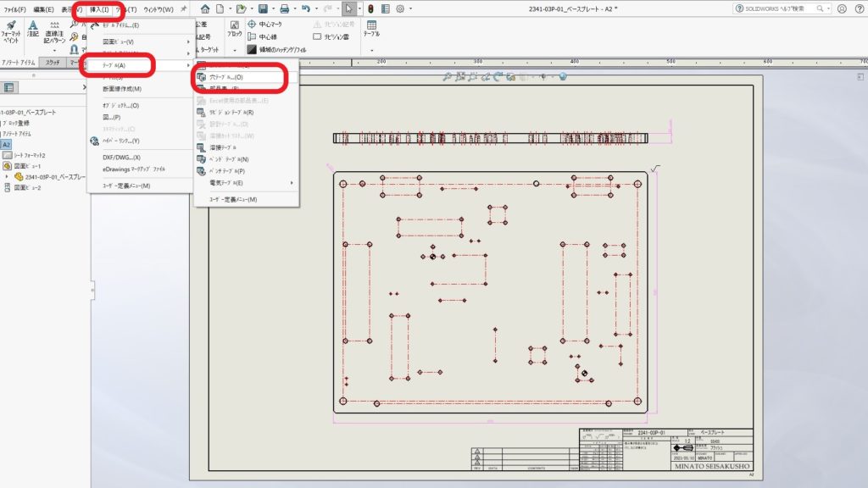
Task: Choose 穴テーブル(O) from the submenu
Action: point(226,77)
